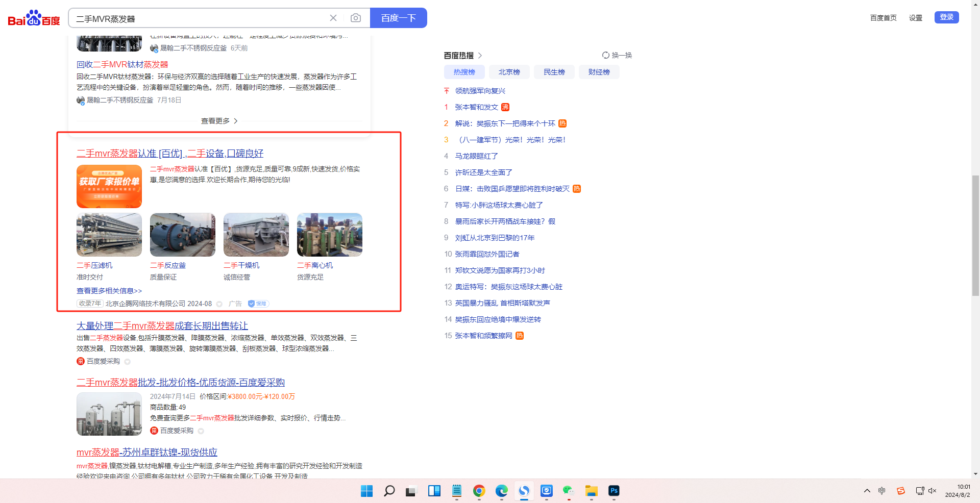Open Windows Start menu
Image resolution: width=980 pixels, height=503 pixels.
coord(366,491)
